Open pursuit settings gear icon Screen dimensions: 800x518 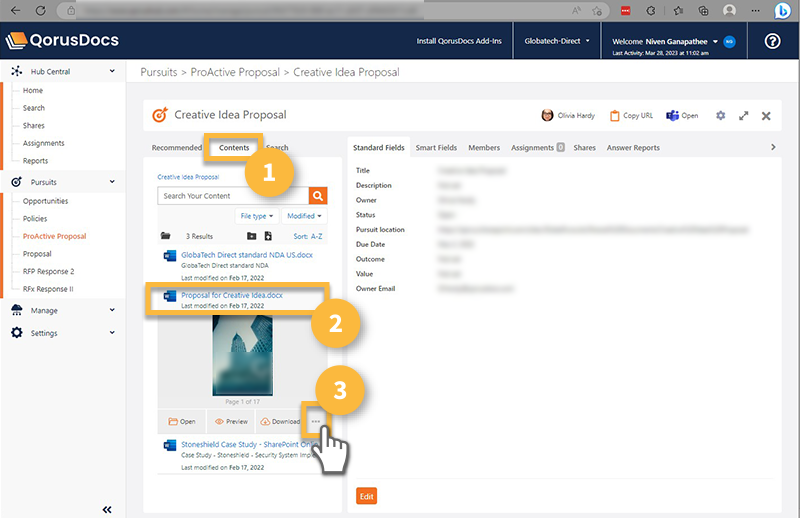(x=720, y=115)
